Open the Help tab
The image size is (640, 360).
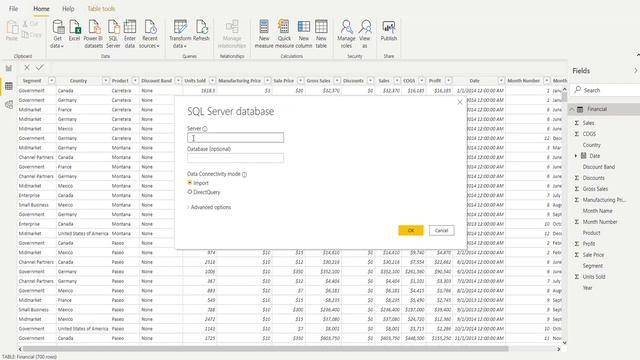pos(68,9)
